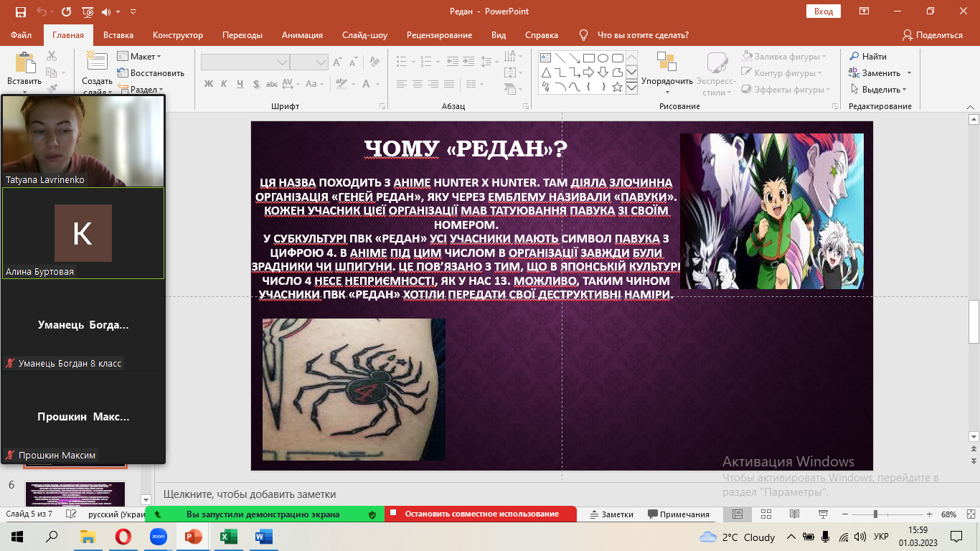Switch to the Insert (Вставка) tab
This screenshot has height=551, width=980.
tap(118, 34)
